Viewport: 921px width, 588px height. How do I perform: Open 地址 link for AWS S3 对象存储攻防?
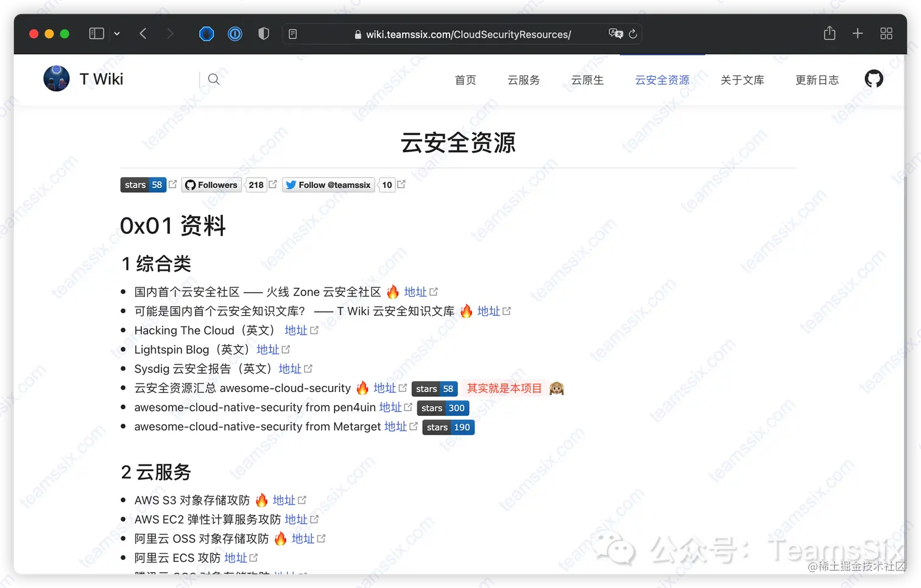[x=284, y=500]
